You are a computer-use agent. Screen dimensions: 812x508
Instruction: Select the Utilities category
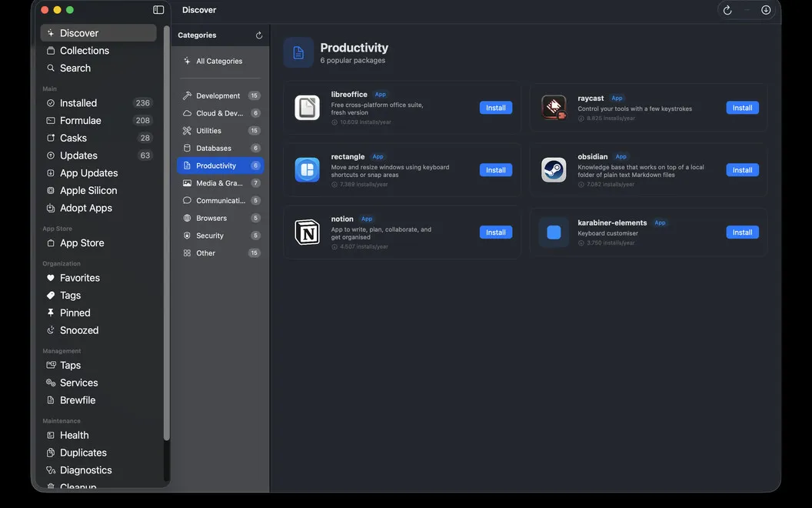220,131
